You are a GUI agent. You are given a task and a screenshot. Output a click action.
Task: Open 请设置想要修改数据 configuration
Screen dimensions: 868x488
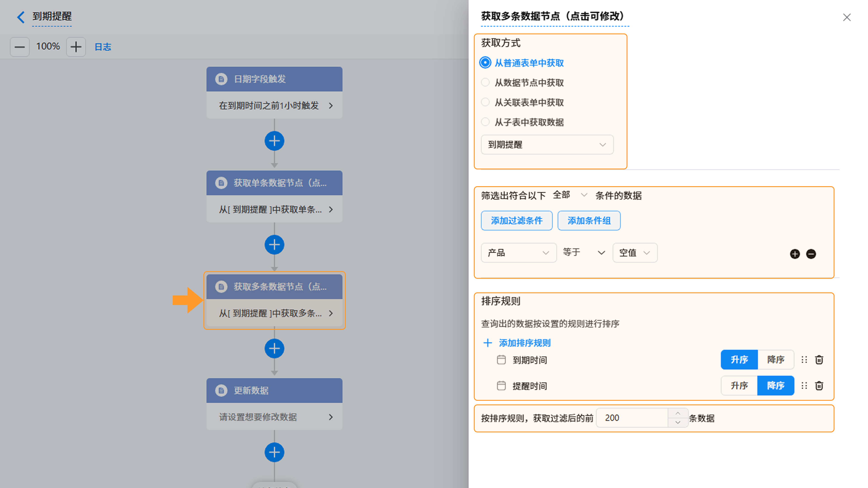274,417
